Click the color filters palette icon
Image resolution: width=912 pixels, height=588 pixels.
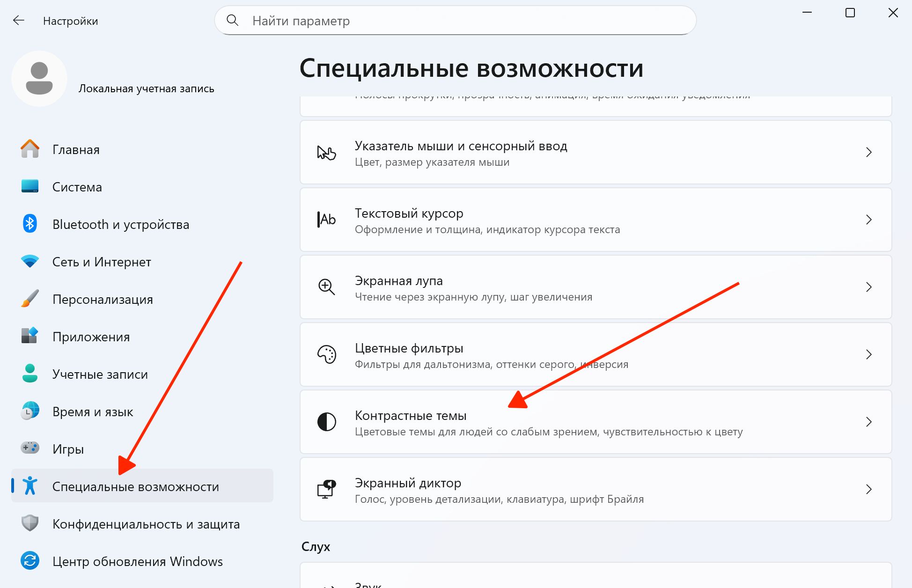[326, 354]
